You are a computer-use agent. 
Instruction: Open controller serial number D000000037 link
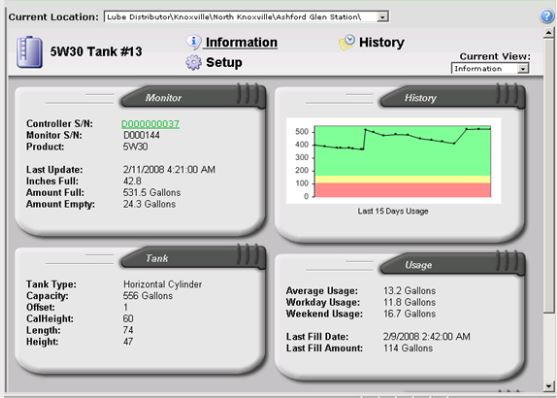click(x=151, y=124)
